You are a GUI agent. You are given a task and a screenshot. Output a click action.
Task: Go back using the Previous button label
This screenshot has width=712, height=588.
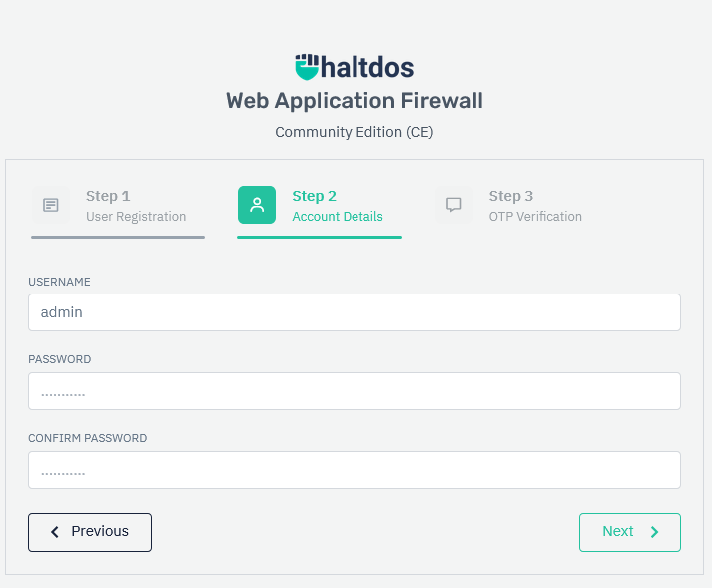click(100, 531)
